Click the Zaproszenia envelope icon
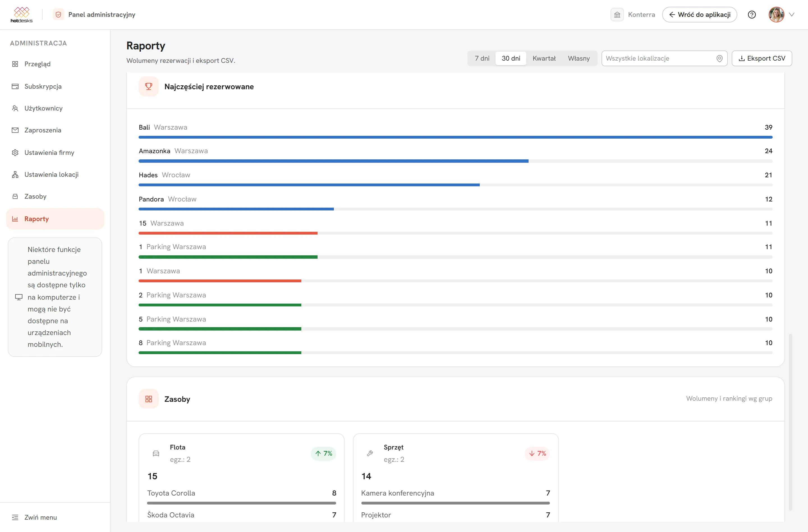The height and width of the screenshot is (532, 808). (x=15, y=130)
